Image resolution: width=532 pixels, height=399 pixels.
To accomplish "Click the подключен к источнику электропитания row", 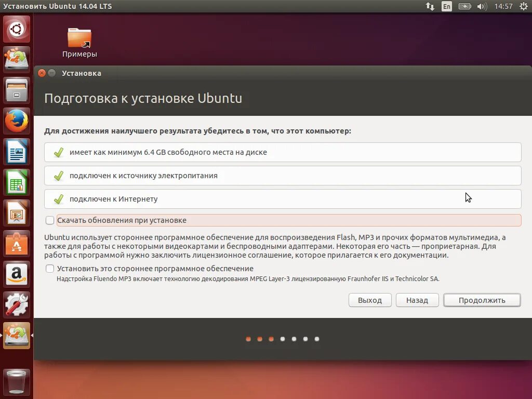I will tap(283, 176).
